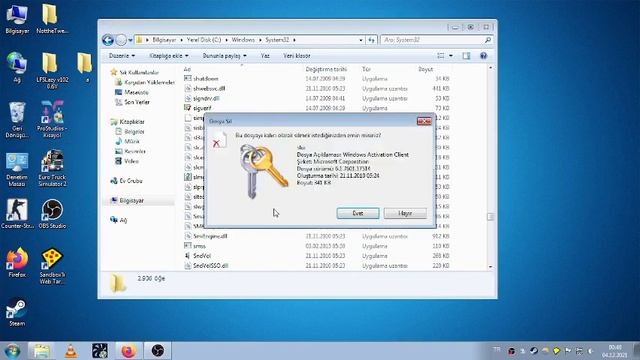Image resolution: width=640 pixels, height=360 pixels.
Task: Click Sandbox'li Web Tarayıcı desktop shortcut
Action: [52, 266]
